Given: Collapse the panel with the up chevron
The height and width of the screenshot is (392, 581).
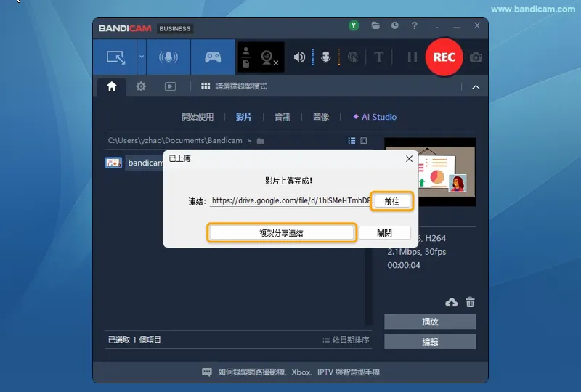Looking at the screenshot, I should tap(476, 87).
